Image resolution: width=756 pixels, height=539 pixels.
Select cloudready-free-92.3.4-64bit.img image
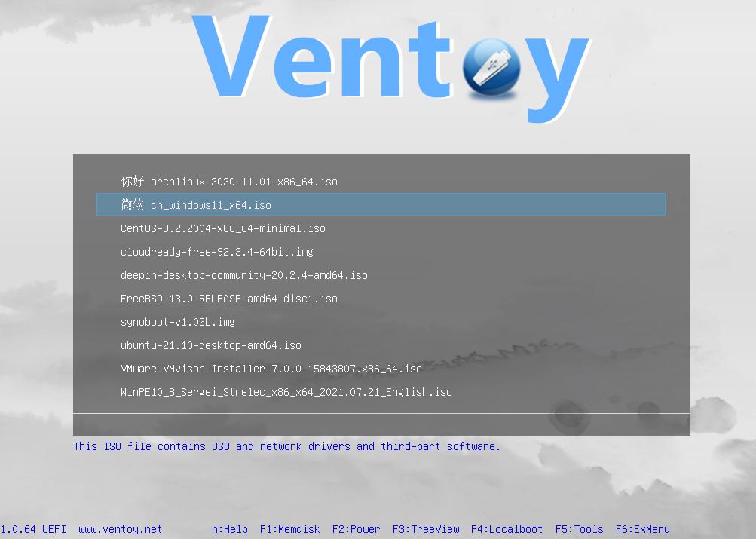(217, 251)
